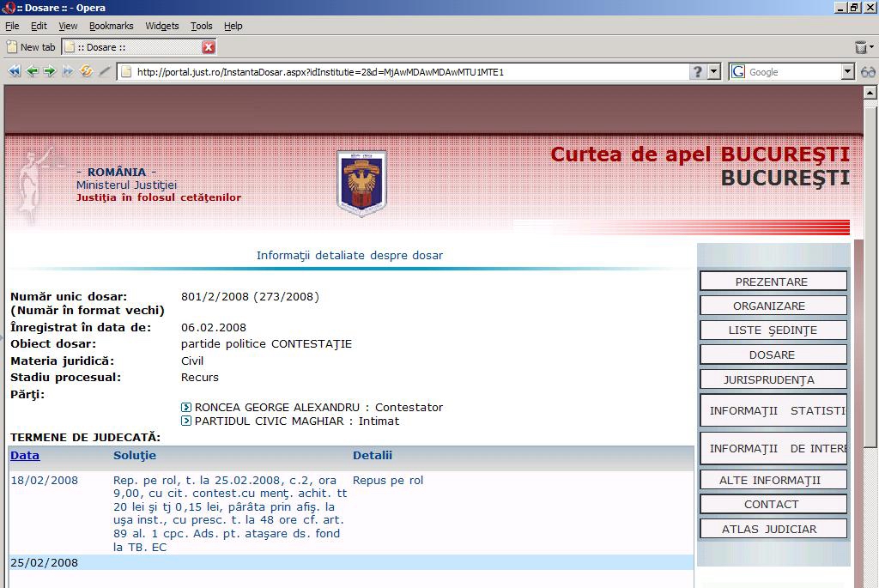The width and height of the screenshot is (879, 588).
Task: Click the glasses view icon beside search
Action: coord(868,72)
